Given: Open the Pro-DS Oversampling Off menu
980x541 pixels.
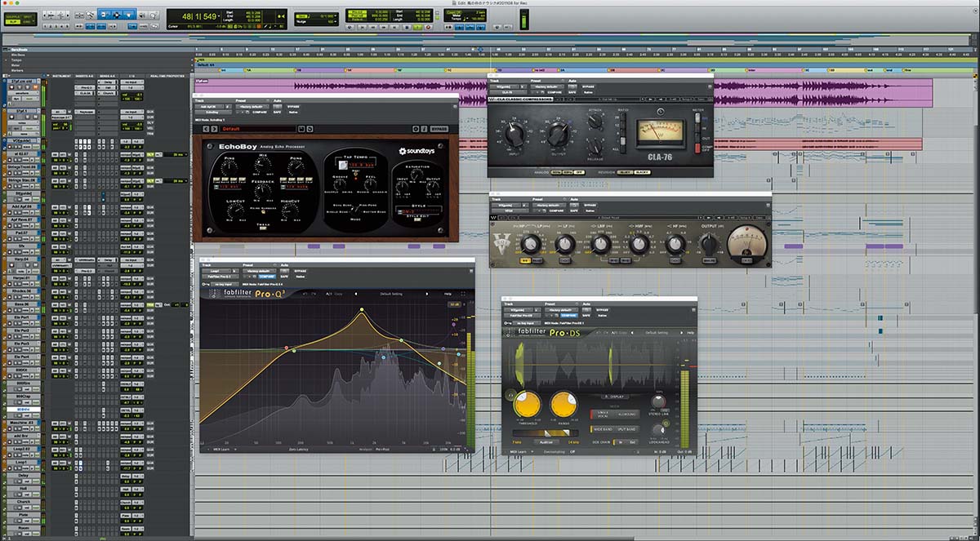Looking at the screenshot, I should (572, 451).
